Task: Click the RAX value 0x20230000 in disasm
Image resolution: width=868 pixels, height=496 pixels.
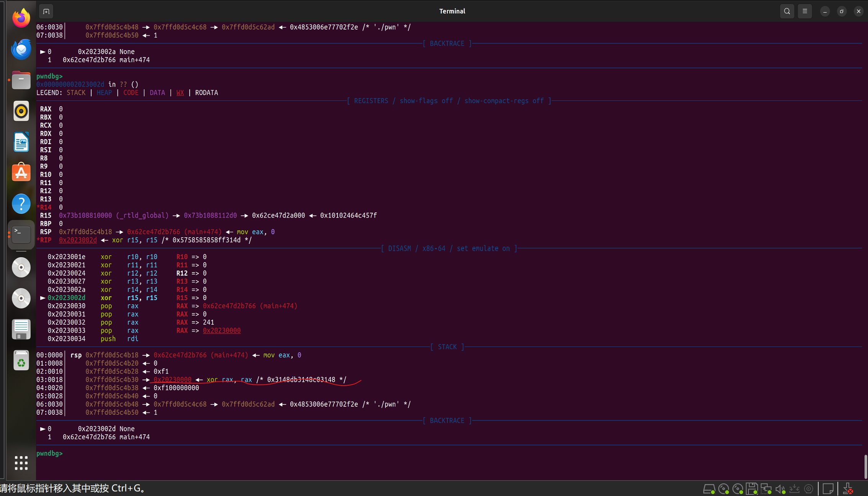Action: 222,330
